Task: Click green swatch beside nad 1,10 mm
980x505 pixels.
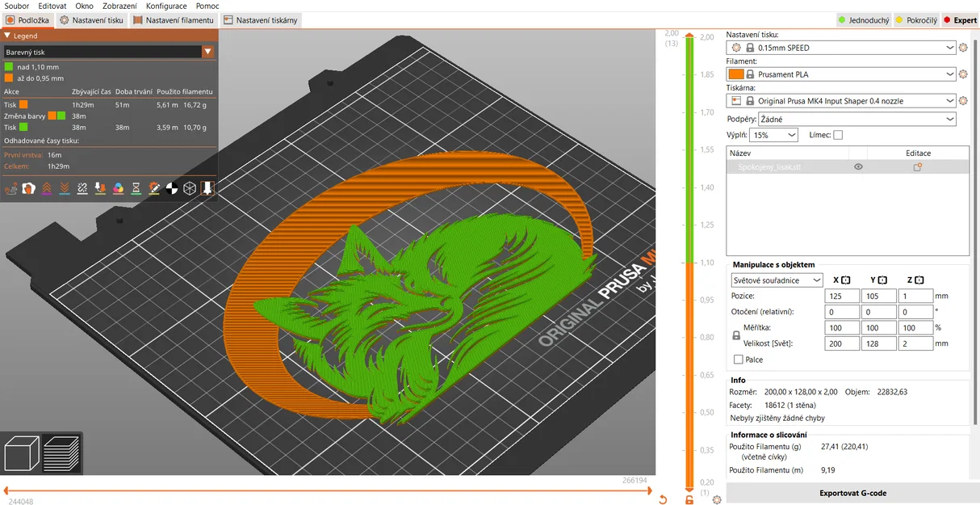Action: coord(8,67)
